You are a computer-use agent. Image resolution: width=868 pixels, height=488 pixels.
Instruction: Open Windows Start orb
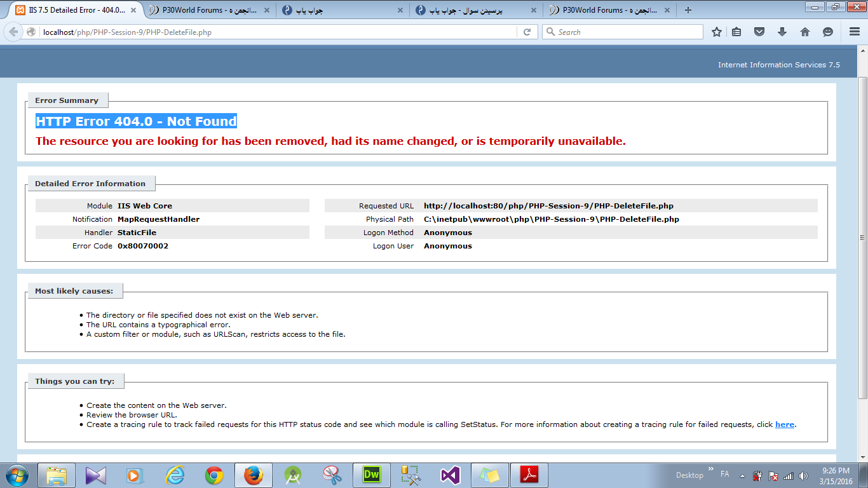[x=17, y=475]
